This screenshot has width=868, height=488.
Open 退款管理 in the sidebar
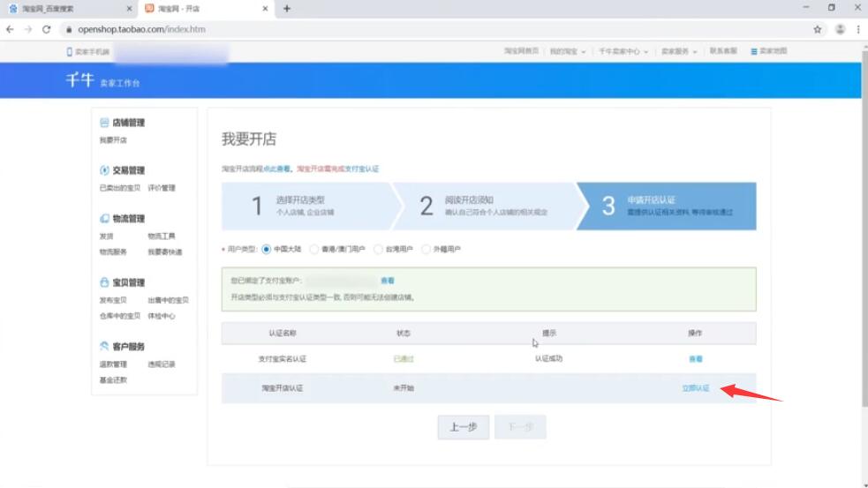click(x=113, y=364)
